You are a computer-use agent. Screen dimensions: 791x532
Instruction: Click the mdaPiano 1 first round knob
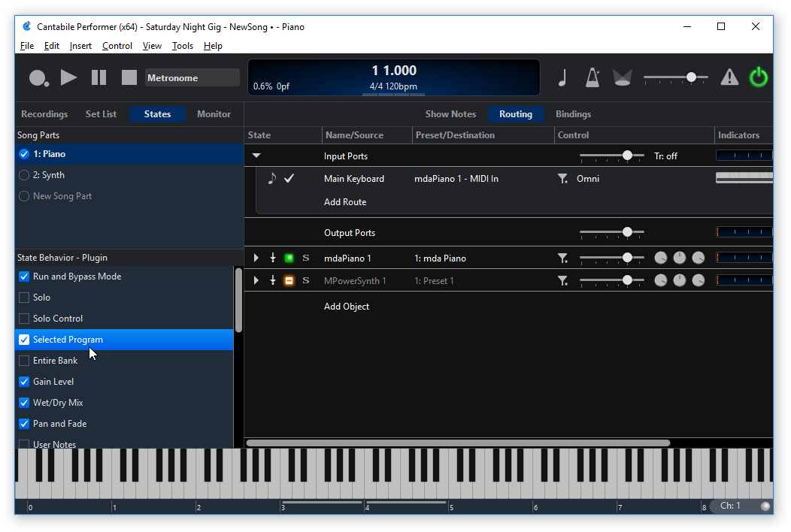click(x=660, y=258)
